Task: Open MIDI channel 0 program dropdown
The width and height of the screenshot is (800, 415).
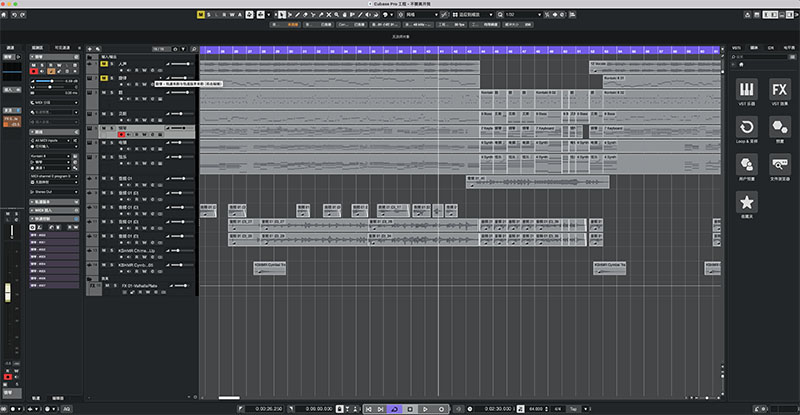Action: point(54,176)
